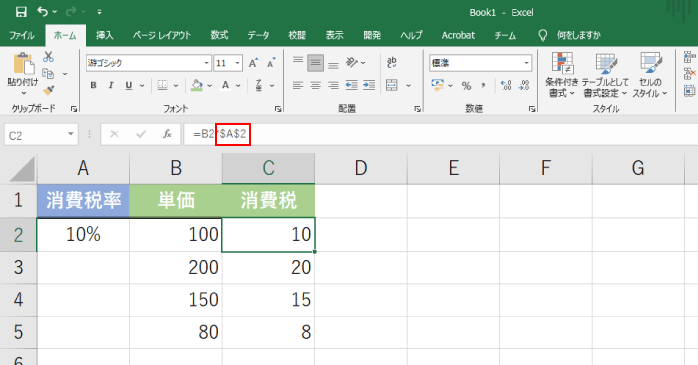This screenshot has width=698, height=365.
Task: Open the Font Color dropdown arrow
Action: [x=238, y=85]
